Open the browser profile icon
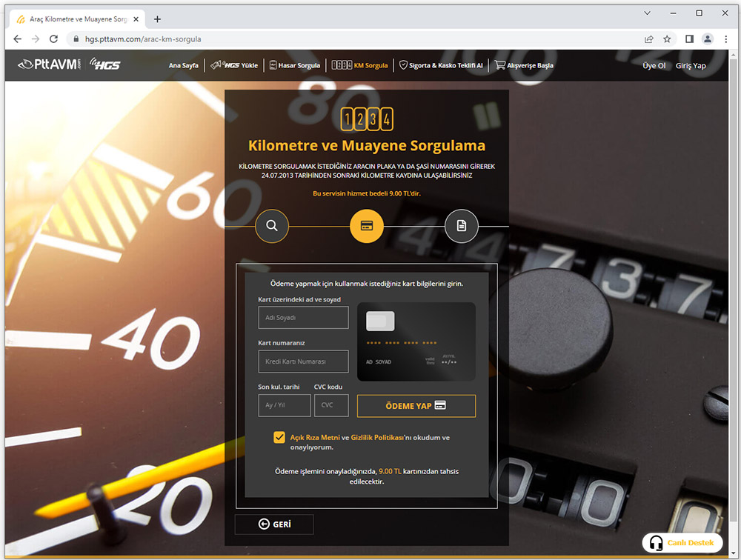This screenshot has height=560, width=741. (x=708, y=39)
